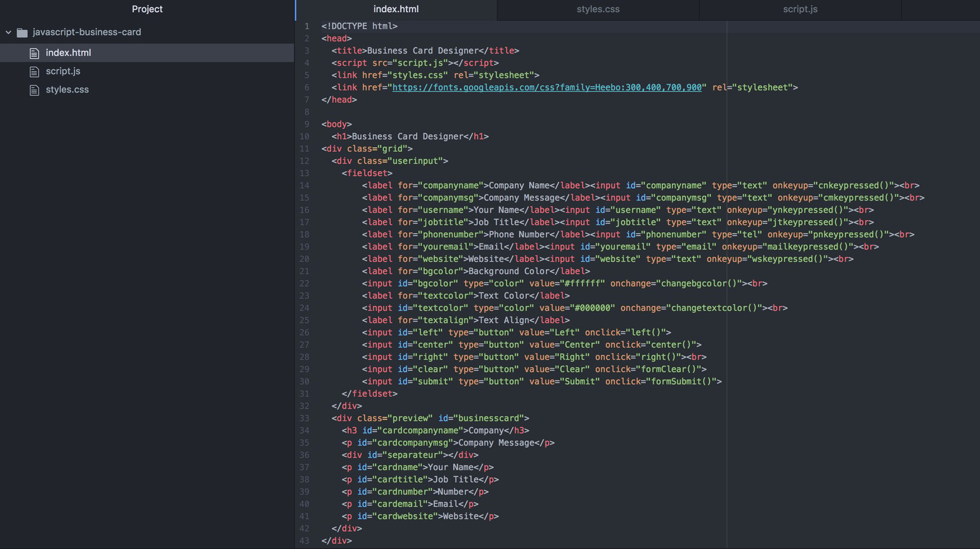The height and width of the screenshot is (549, 980).
Task: Click the file icon beside script.js in tree
Action: (x=34, y=71)
